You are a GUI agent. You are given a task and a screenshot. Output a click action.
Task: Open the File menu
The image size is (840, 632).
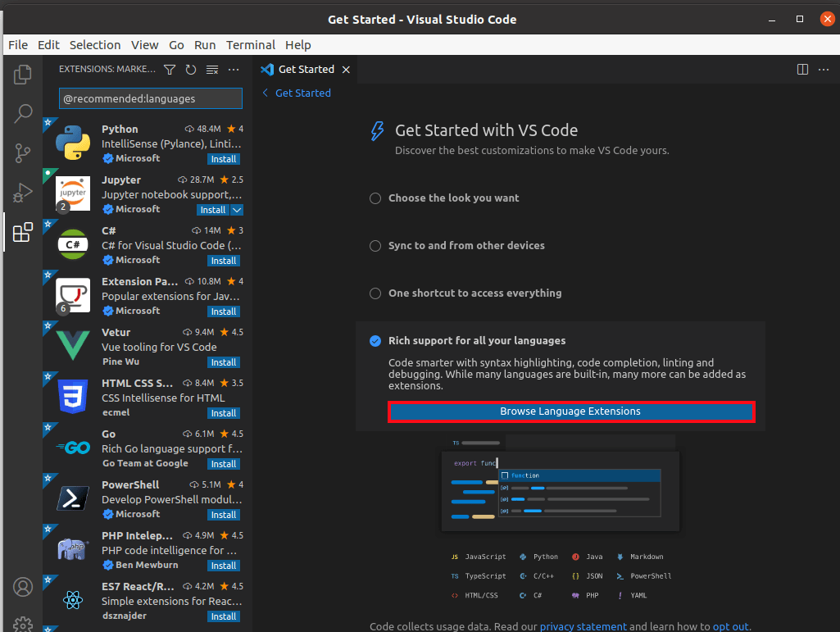[18, 45]
